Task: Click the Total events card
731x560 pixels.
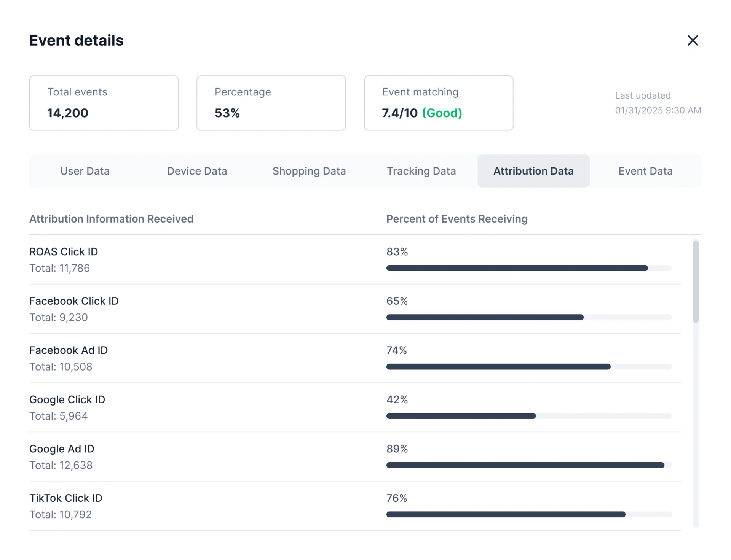Action: [x=104, y=103]
